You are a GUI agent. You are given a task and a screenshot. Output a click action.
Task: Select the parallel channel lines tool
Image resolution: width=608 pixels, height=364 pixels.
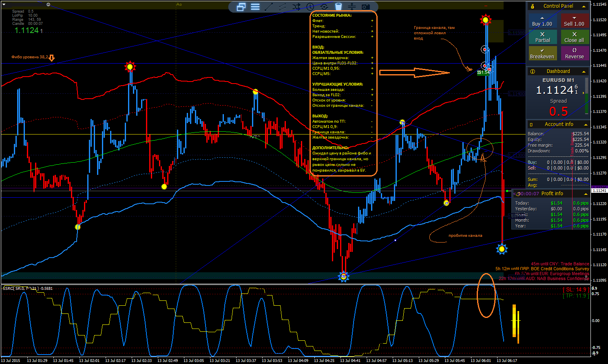pyautogui.click(x=283, y=7)
